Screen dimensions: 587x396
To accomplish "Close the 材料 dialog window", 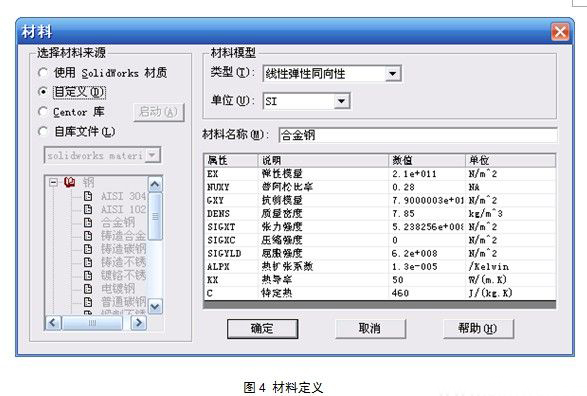I will click(x=560, y=31).
